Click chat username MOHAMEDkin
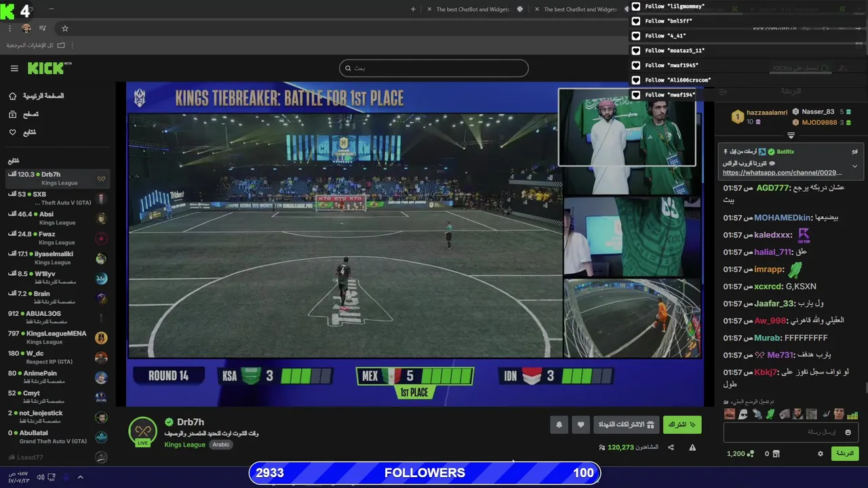 [x=783, y=218]
